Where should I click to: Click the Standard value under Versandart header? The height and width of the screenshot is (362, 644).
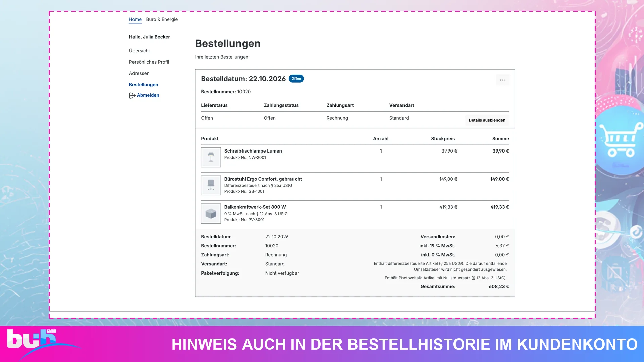[399, 118]
